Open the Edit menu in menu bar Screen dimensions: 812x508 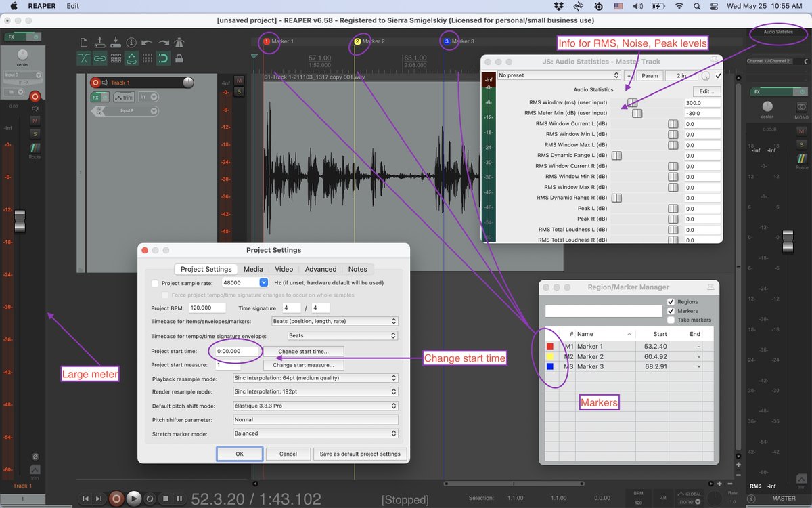point(72,6)
